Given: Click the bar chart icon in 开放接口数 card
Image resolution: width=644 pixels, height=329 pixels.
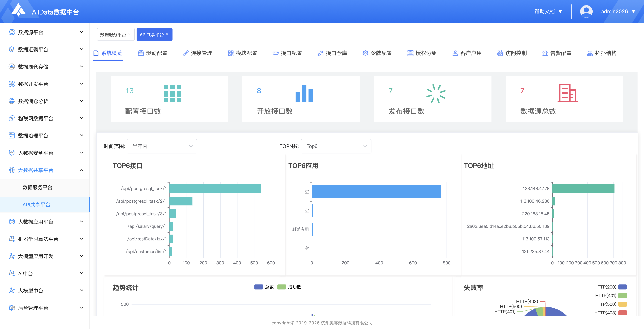Looking at the screenshot, I should 304,94.
